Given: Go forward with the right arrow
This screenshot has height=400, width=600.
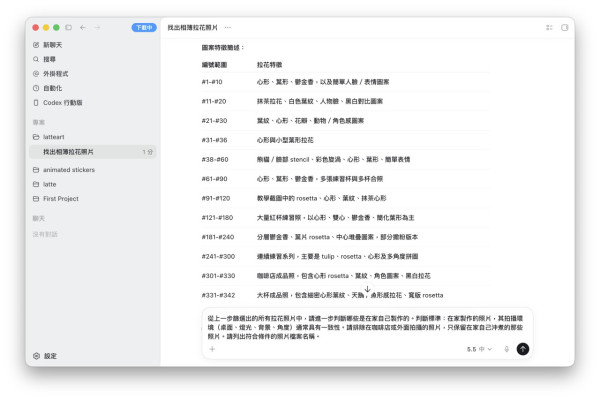Looking at the screenshot, I should (97, 28).
